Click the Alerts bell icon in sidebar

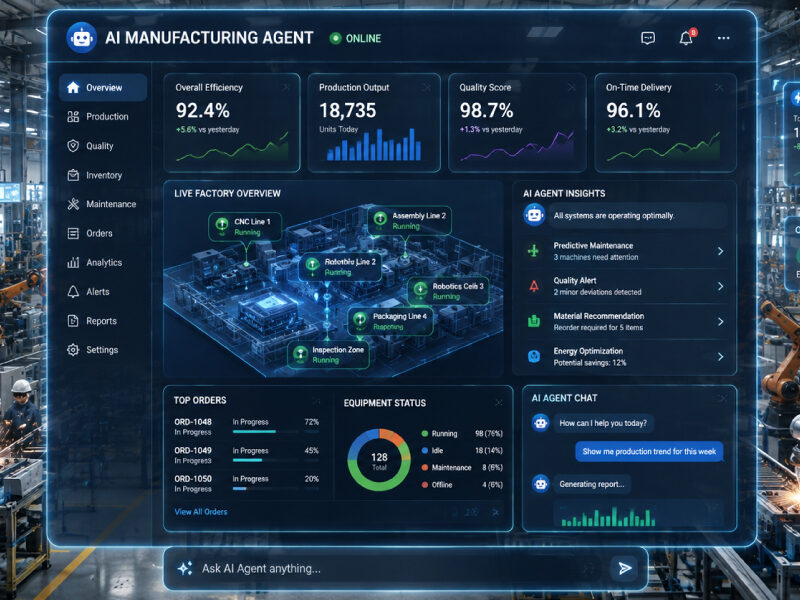coord(73,292)
